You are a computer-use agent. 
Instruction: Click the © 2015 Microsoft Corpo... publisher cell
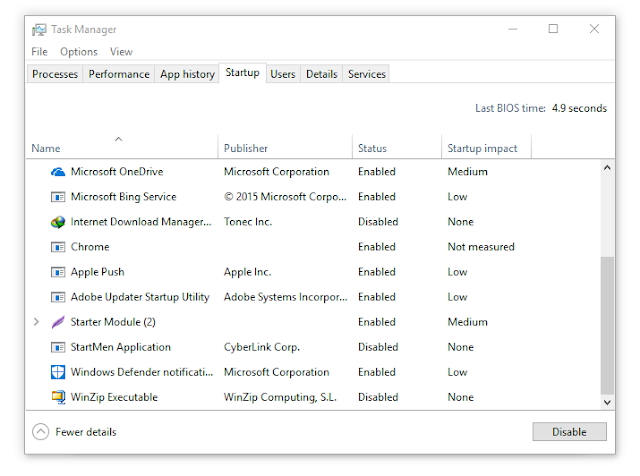[285, 197]
